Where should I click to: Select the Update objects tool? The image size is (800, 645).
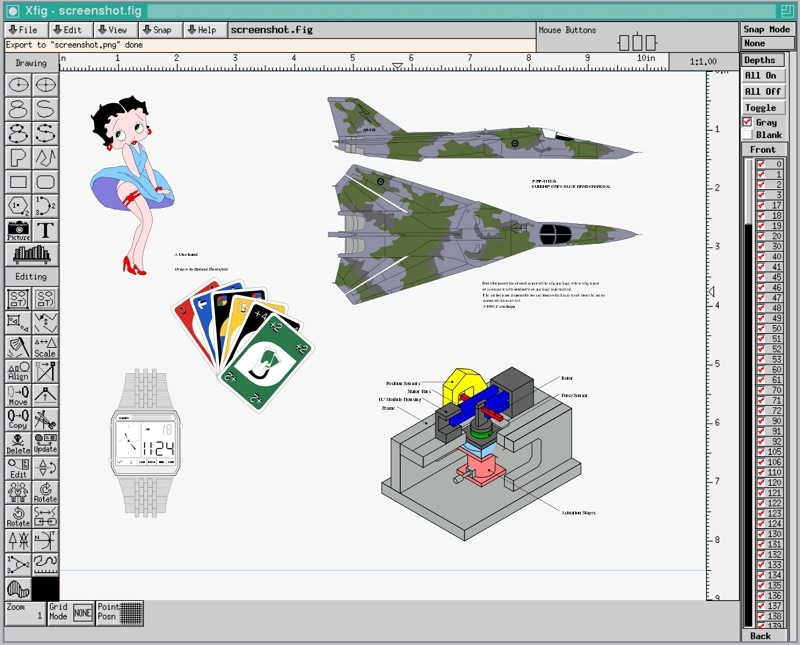(x=45, y=443)
